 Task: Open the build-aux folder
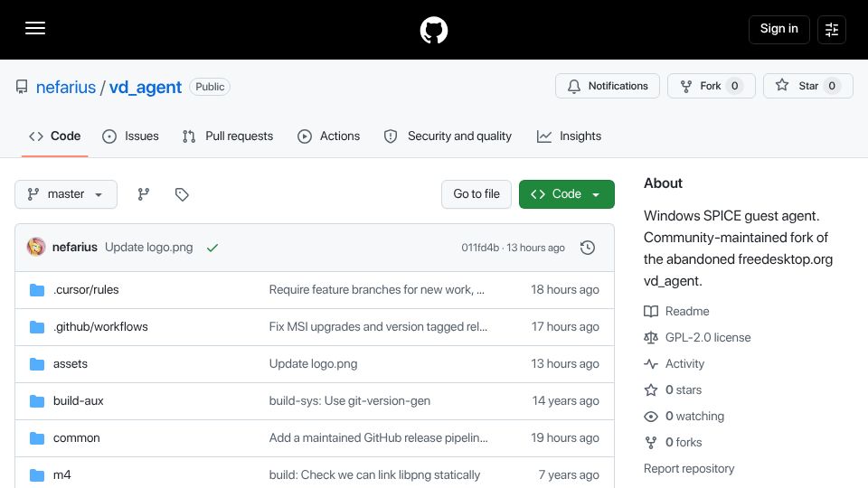pyautogui.click(x=78, y=401)
